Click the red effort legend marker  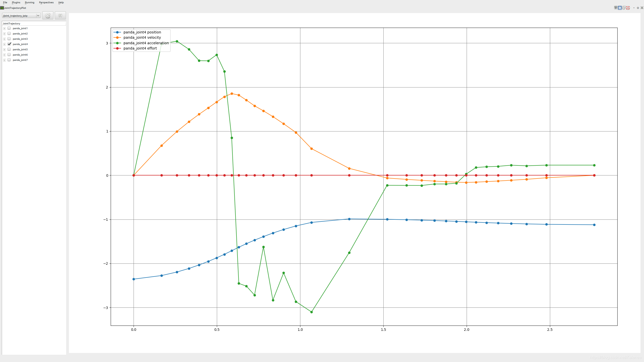point(117,48)
